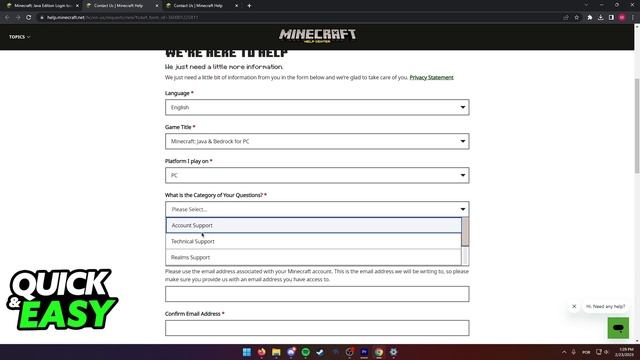Click the email address input field

[317, 294]
